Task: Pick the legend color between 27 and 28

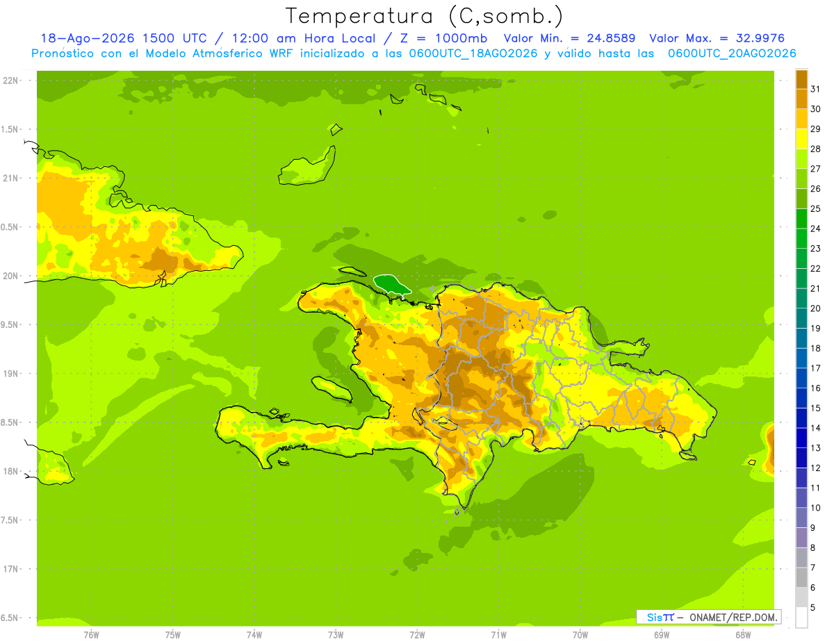Action: (801, 159)
